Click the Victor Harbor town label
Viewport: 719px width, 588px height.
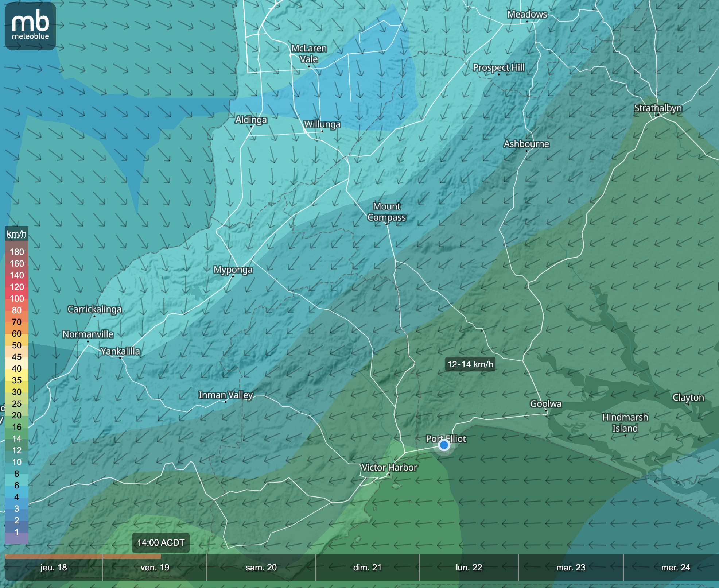tap(389, 467)
